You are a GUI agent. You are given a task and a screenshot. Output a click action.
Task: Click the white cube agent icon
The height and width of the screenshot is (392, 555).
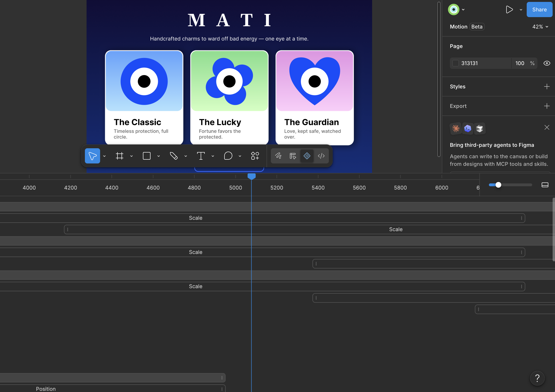(x=479, y=129)
